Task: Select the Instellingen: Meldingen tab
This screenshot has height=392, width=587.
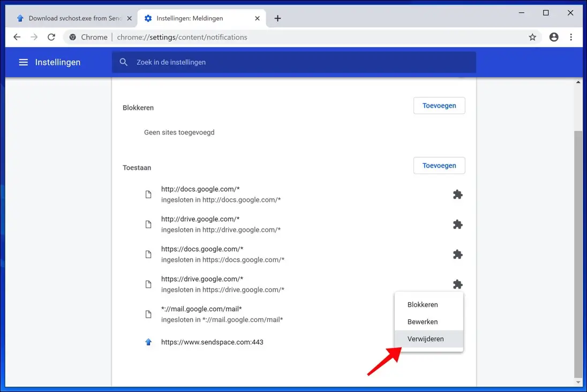Action: click(x=201, y=18)
